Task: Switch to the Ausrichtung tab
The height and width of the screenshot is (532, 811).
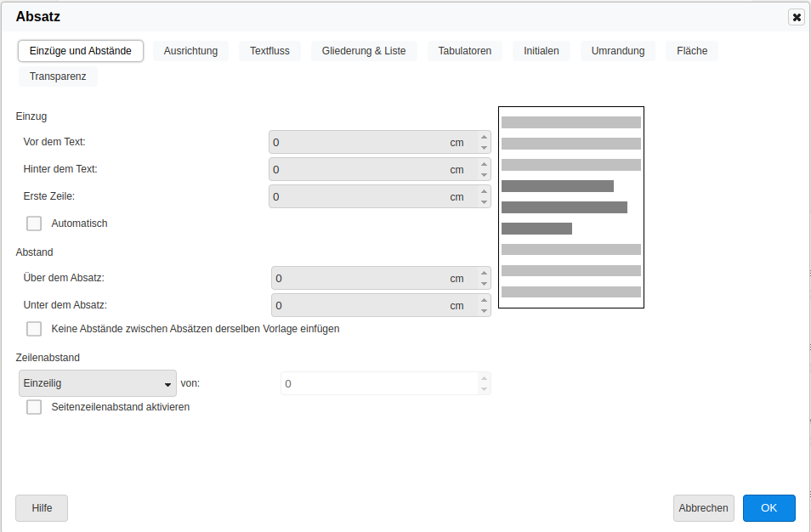Action: 190,51
